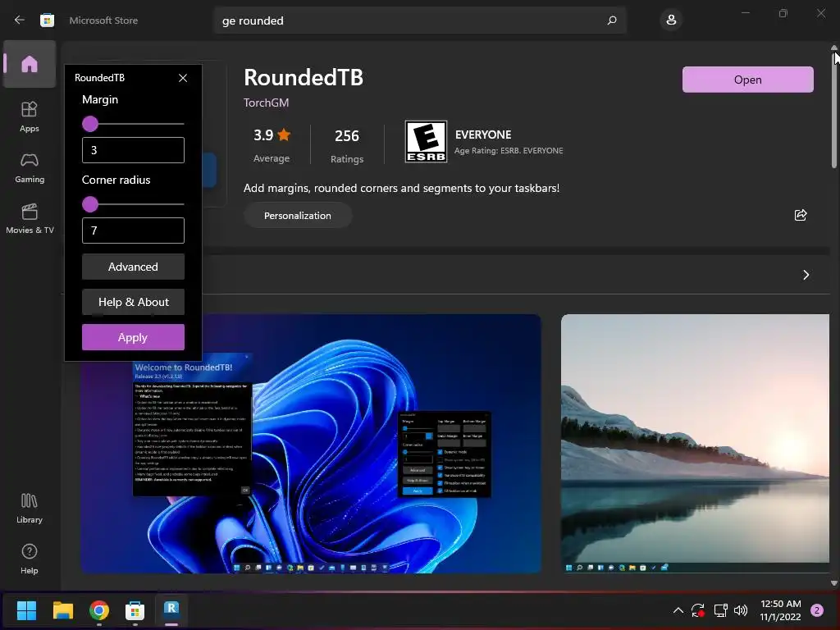
Task: Open Help in the Store sidebar
Action: 30,559
